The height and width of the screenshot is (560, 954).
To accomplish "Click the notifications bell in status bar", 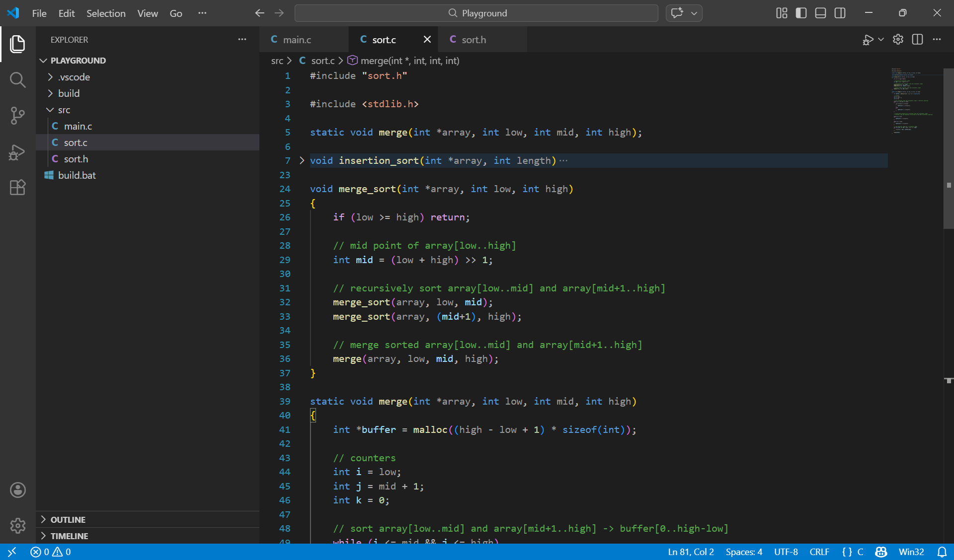I will [942, 552].
